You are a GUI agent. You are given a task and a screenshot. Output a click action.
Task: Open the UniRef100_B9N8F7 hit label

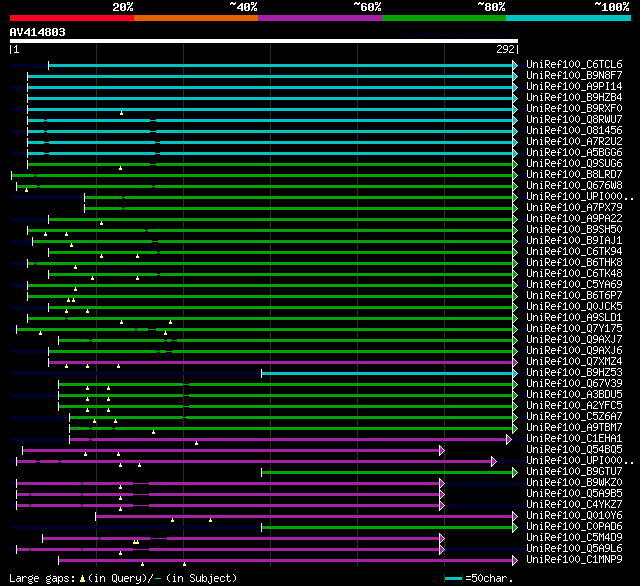coord(574,75)
